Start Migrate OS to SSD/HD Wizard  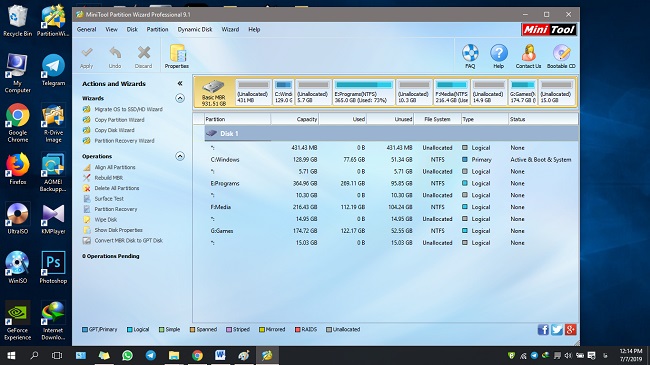coord(123,109)
